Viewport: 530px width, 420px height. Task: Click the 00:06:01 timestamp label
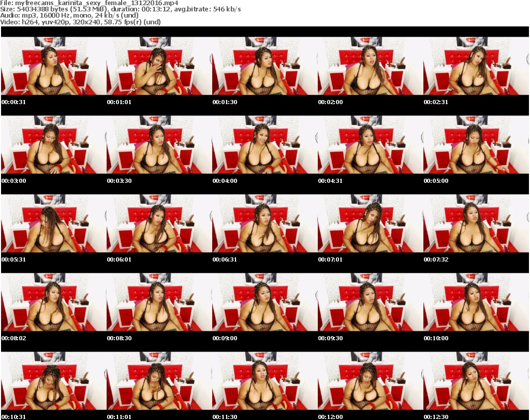click(x=119, y=259)
